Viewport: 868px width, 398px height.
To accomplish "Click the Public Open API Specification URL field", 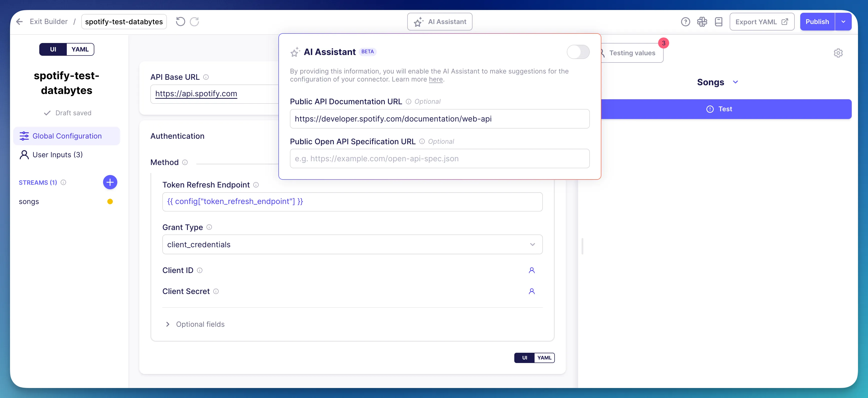I will tap(440, 158).
